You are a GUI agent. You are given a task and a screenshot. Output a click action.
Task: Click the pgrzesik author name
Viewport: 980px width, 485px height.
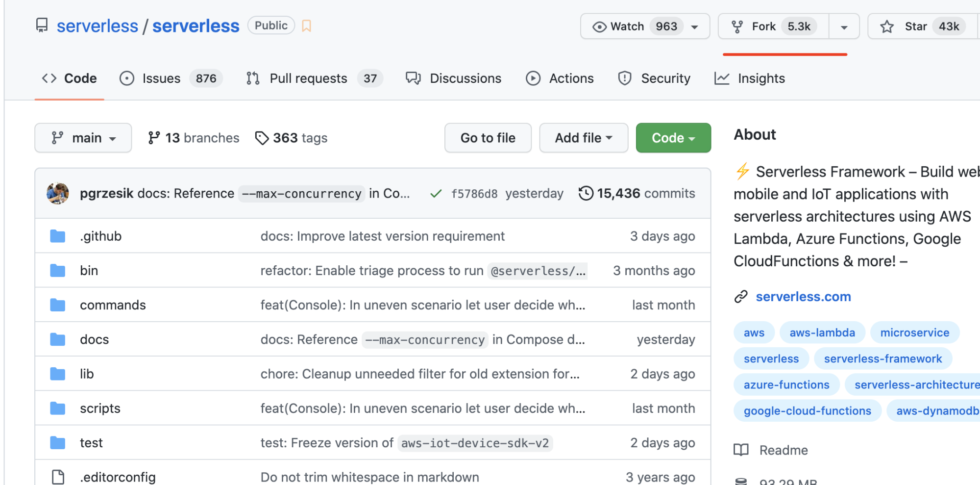pyautogui.click(x=107, y=193)
